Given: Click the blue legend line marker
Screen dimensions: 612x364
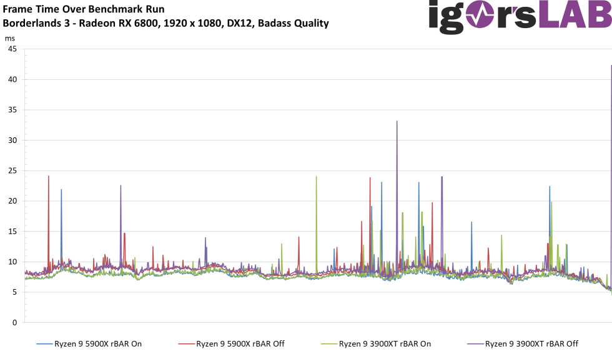Looking at the screenshot, I should click(x=44, y=344).
